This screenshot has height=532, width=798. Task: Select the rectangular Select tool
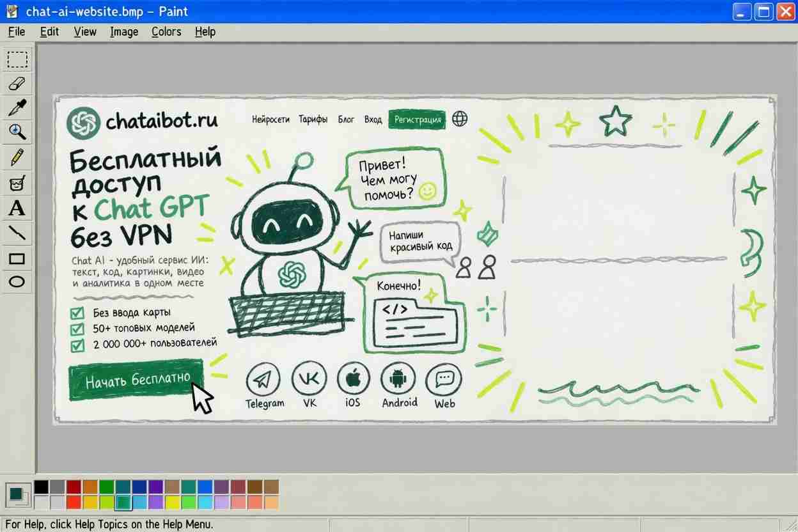(17, 59)
